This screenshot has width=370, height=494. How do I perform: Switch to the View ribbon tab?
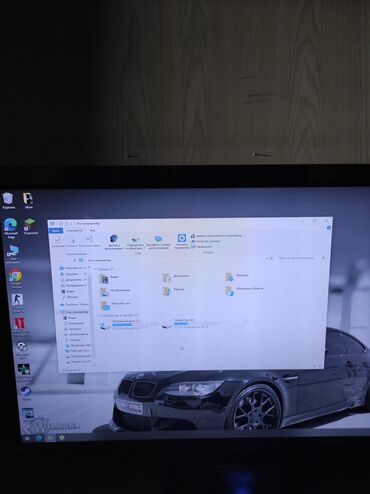coord(92,230)
